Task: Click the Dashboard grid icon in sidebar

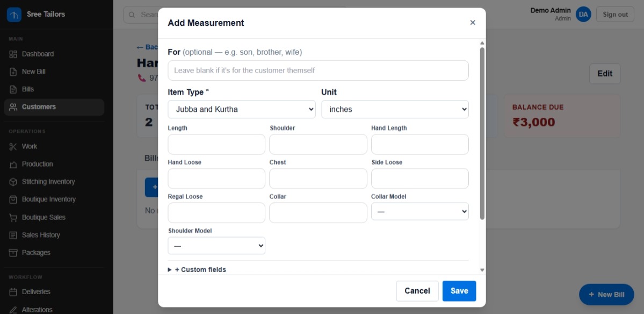Action: (13, 54)
